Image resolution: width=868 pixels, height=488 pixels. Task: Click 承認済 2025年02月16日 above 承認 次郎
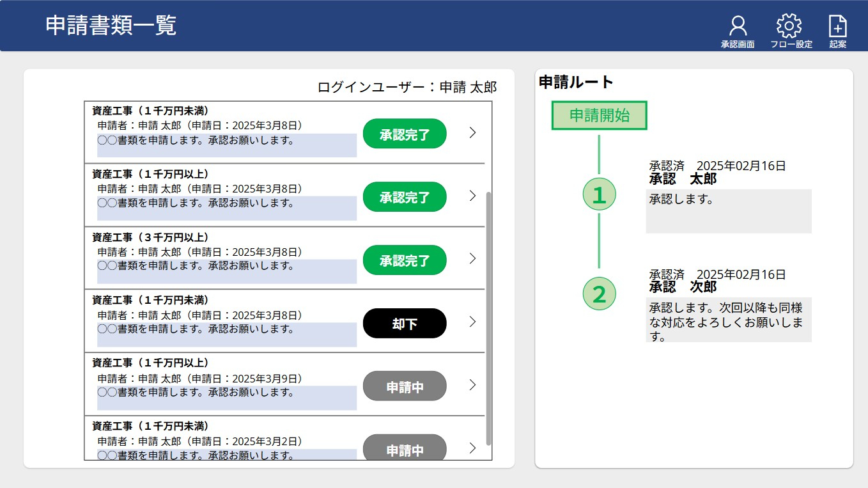717,274
